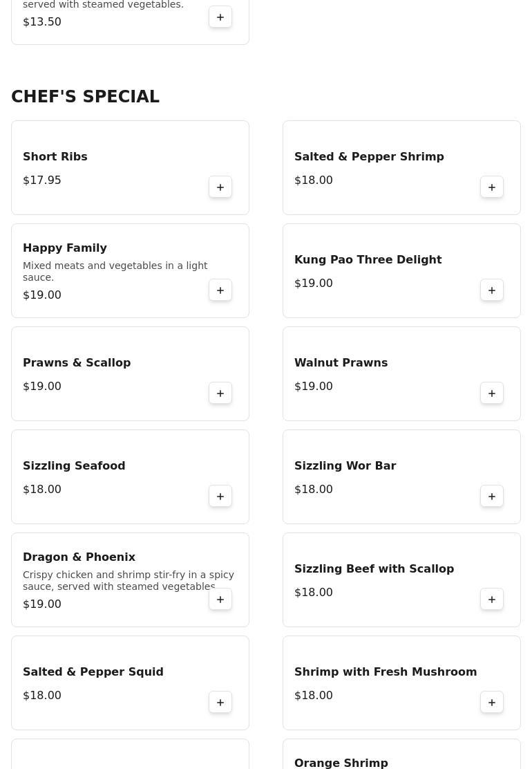Click the Dragon & Phoenix description
The height and width of the screenshot is (769, 532).
[128, 581]
